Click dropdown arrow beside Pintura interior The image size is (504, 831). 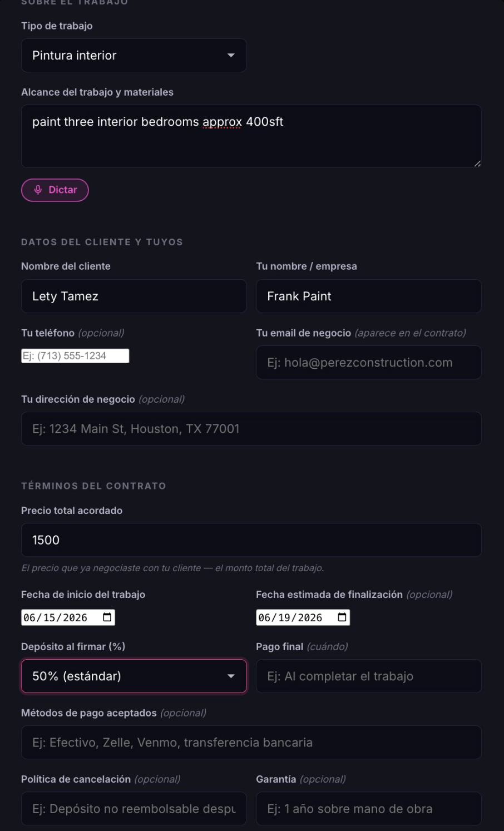pos(231,55)
